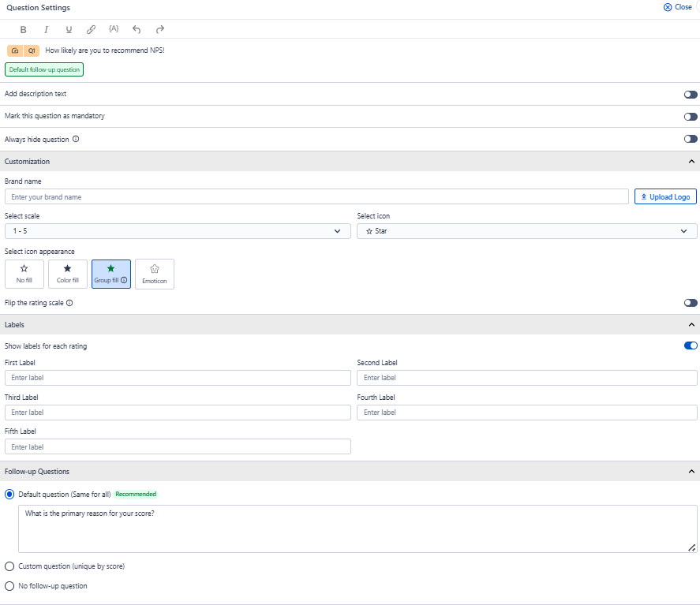Image resolution: width=700 pixels, height=605 pixels.
Task: Toggle bold text formatting
Action: coord(23,29)
